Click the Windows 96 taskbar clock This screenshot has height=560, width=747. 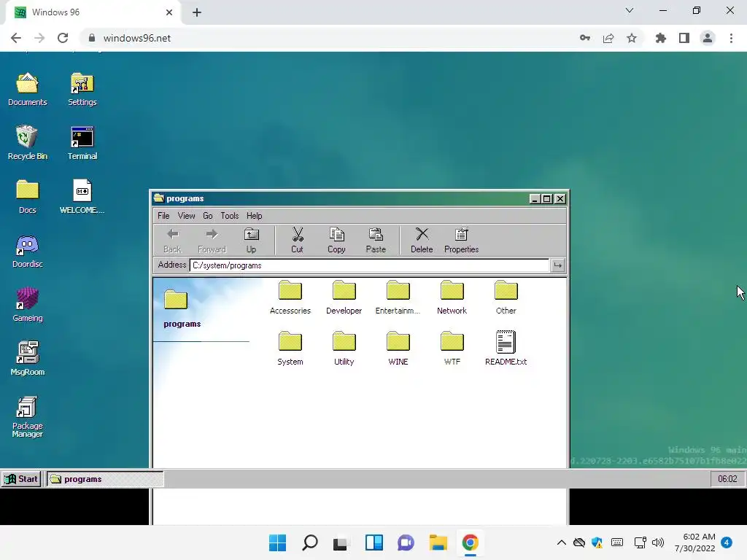727,479
